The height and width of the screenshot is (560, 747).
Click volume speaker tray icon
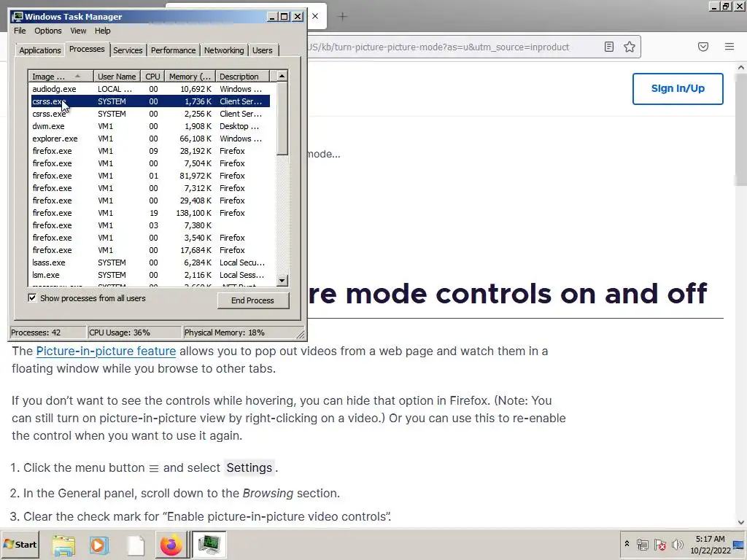click(677, 544)
